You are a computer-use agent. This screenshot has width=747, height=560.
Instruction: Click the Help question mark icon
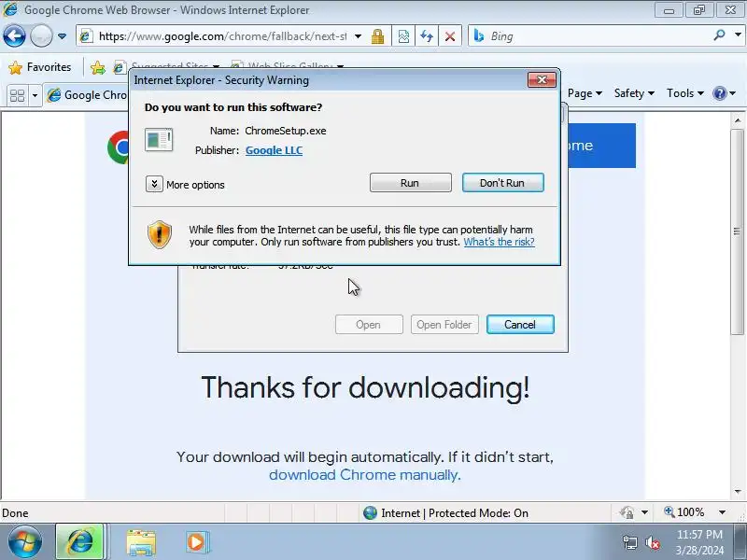tap(720, 93)
